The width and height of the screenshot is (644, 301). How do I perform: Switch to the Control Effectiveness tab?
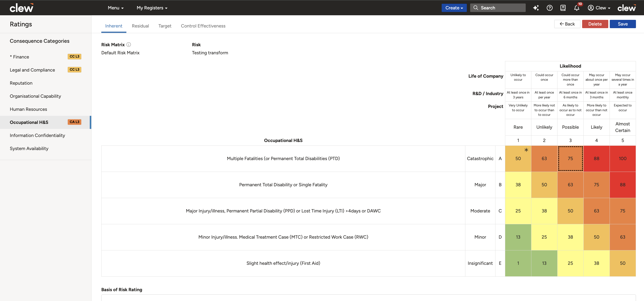click(x=203, y=26)
